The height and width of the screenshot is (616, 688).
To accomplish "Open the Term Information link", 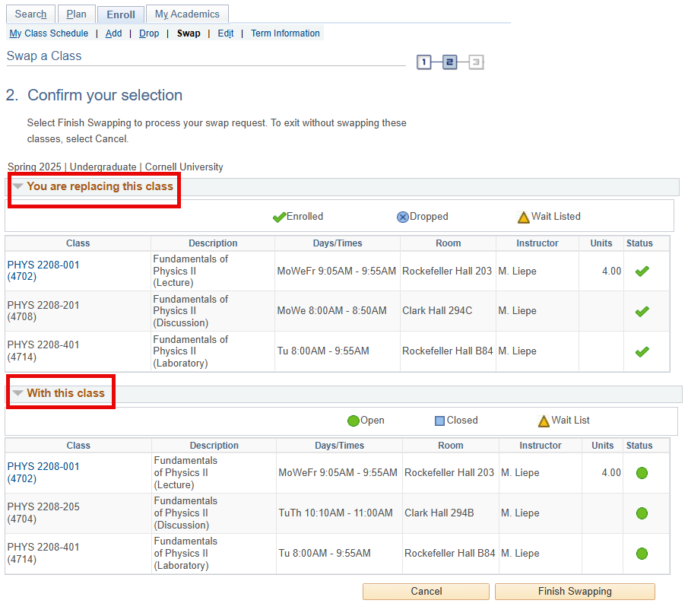I will pyautogui.click(x=285, y=33).
